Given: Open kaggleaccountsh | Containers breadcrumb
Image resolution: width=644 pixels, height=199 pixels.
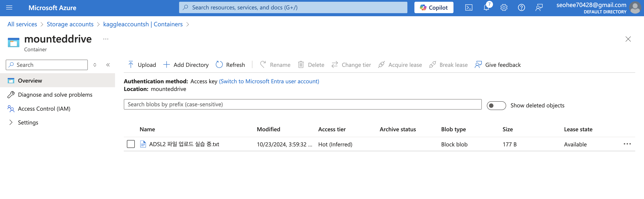Looking at the screenshot, I should [x=143, y=24].
